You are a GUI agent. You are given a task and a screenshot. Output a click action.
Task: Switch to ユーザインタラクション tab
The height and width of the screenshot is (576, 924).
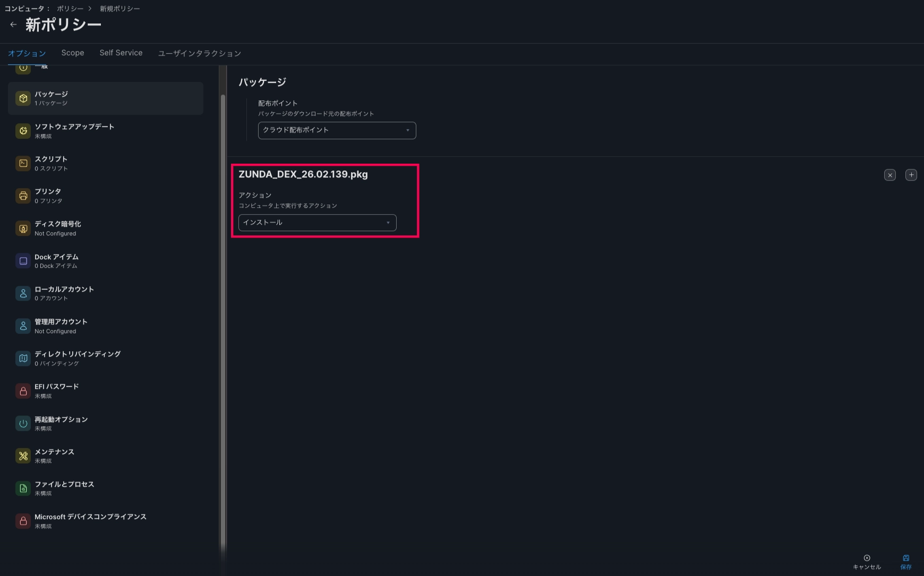[x=199, y=54]
